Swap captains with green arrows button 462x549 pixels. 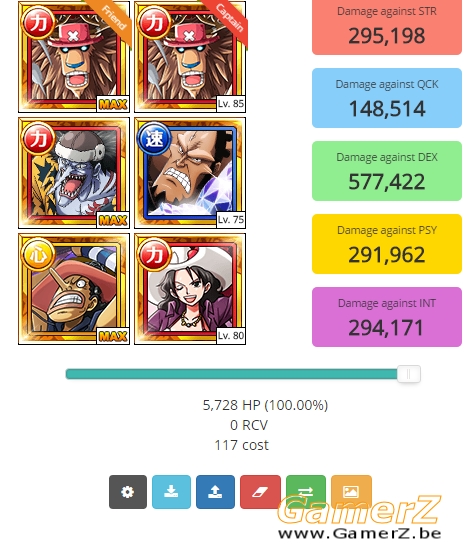coord(306,492)
